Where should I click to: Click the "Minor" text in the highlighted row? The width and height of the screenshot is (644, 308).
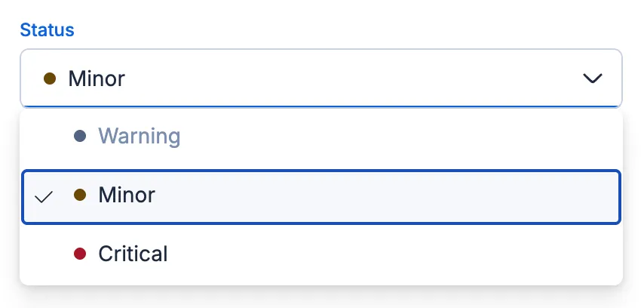(x=127, y=196)
